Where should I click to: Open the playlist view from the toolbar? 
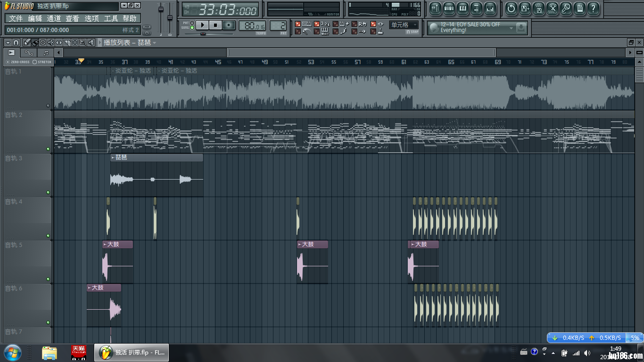(435, 8)
